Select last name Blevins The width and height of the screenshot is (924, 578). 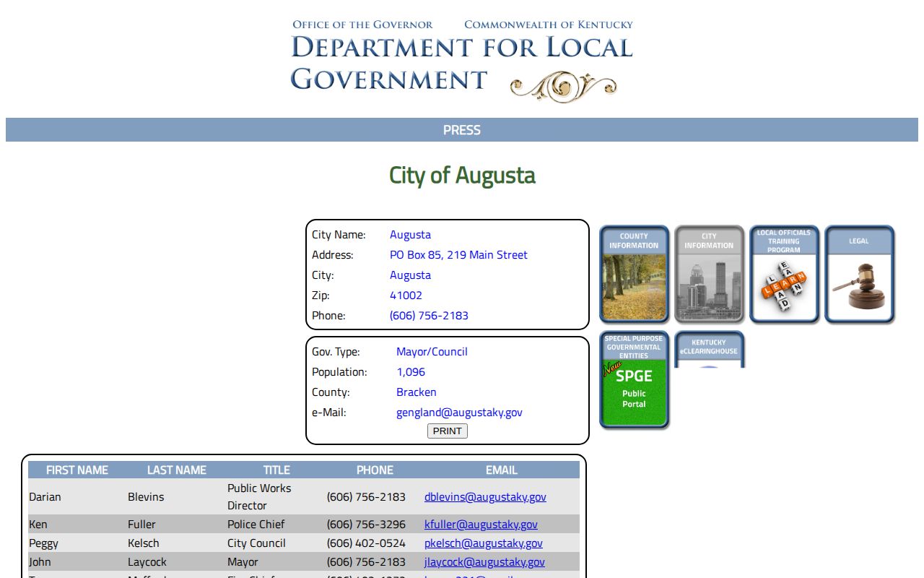coord(146,497)
